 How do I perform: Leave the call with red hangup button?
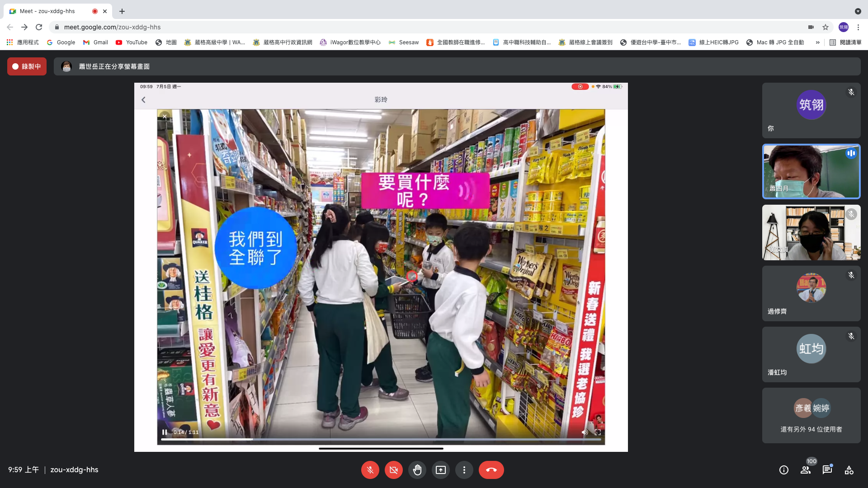tap(491, 470)
